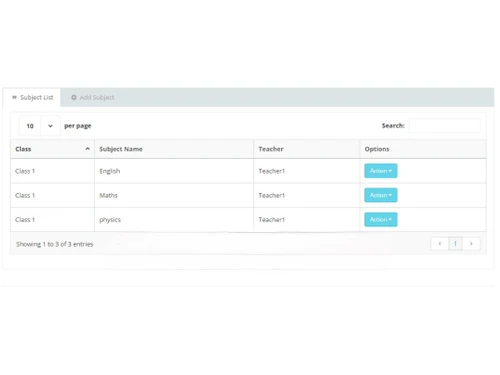The width and height of the screenshot is (500, 375).
Task: Click the sort arrow in Class header
Action: tap(88, 149)
